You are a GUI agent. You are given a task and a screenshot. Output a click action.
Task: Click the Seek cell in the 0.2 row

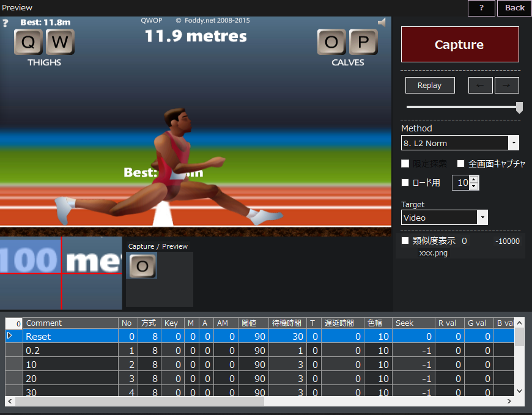point(413,350)
